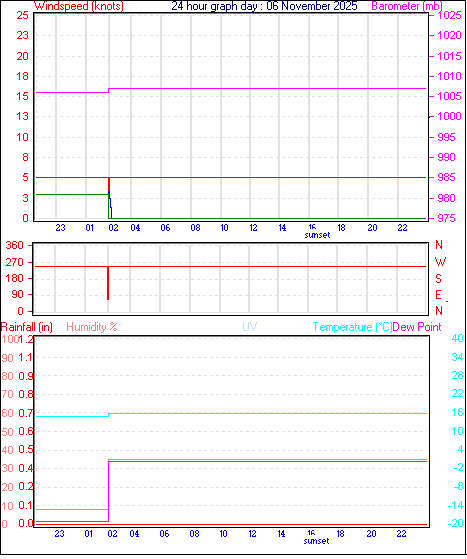Click the 1025 mb barometer axis label
Image resolution: width=467 pixels, height=559 pixels.
point(450,15)
